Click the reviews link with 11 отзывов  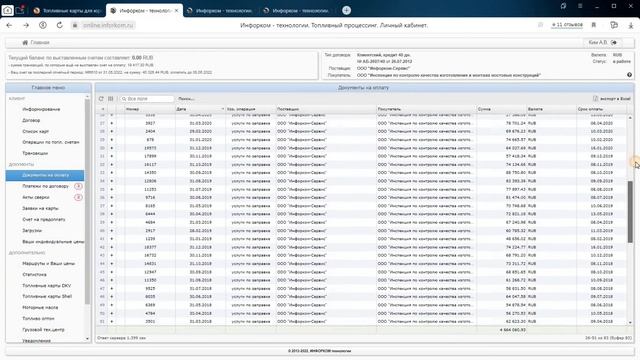click(x=567, y=25)
